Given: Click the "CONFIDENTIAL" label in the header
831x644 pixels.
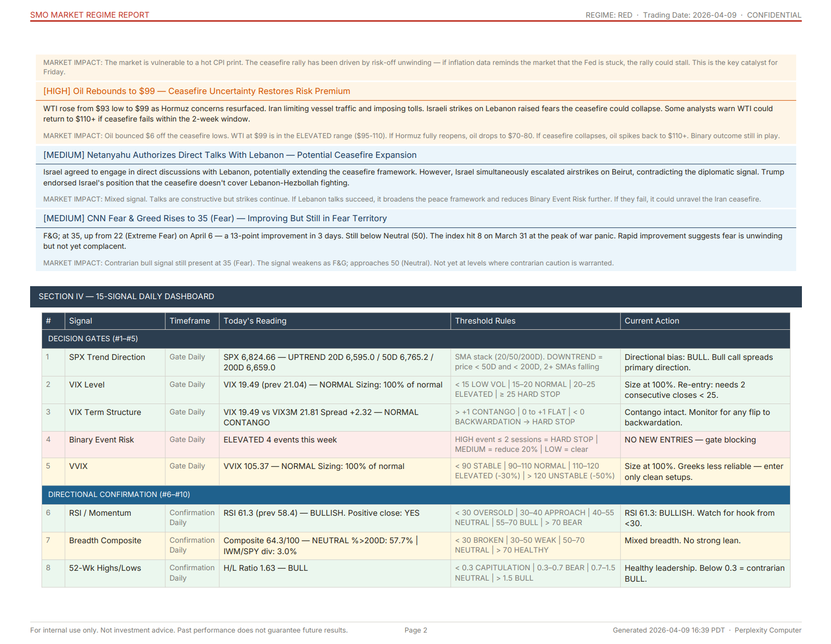Looking at the screenshot, I should (x=774, y=15).
